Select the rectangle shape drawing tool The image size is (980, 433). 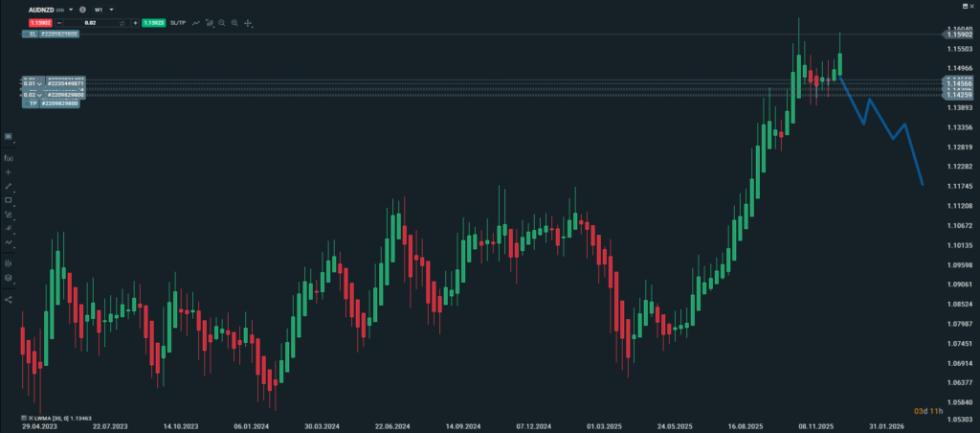click(9, 199)
